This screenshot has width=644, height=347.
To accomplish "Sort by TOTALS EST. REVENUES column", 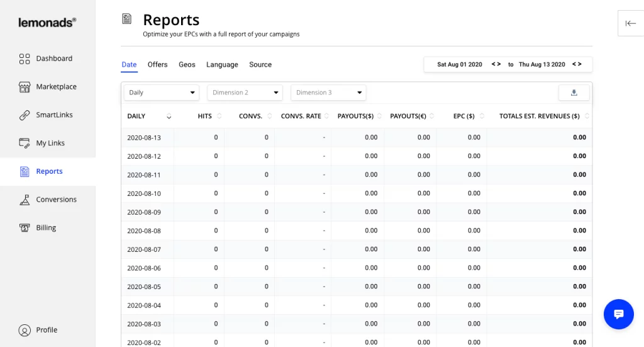I will coord(539,117).
